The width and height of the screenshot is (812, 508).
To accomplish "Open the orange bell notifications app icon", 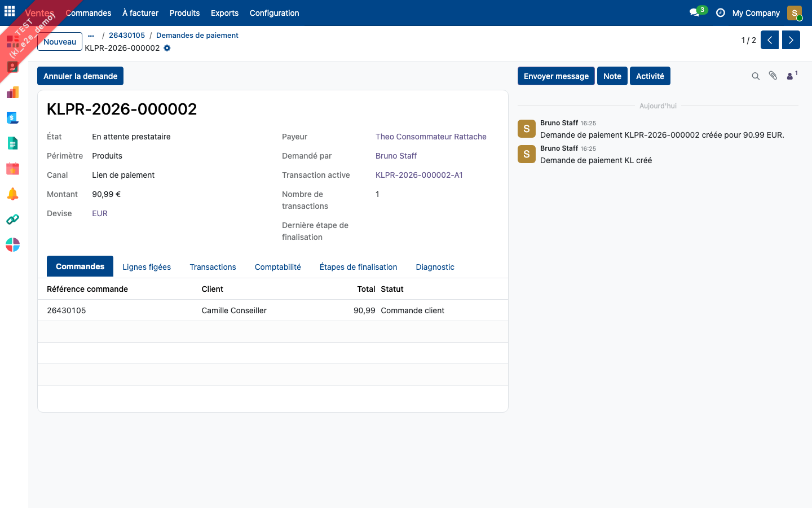I will click(12, 194).
